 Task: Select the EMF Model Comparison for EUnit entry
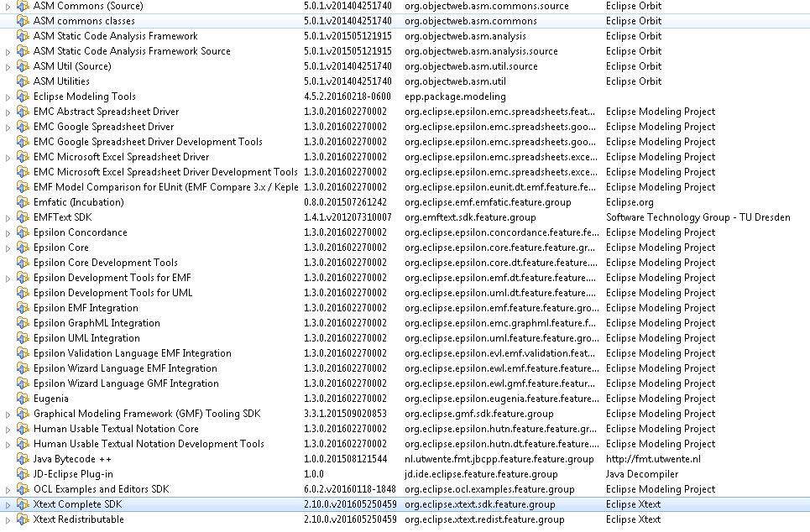[405, 187]
